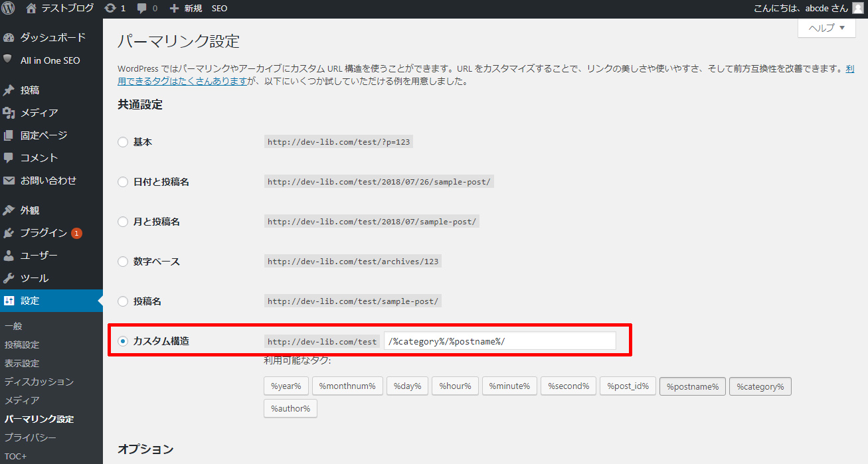
Task: Open the プラグイン menu in sidebar
Action: 43,233
